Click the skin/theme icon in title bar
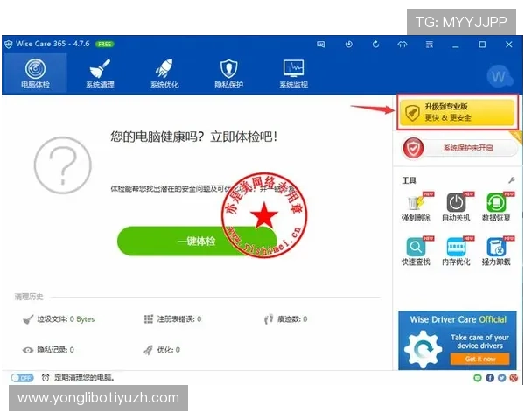 click(402, 45)
